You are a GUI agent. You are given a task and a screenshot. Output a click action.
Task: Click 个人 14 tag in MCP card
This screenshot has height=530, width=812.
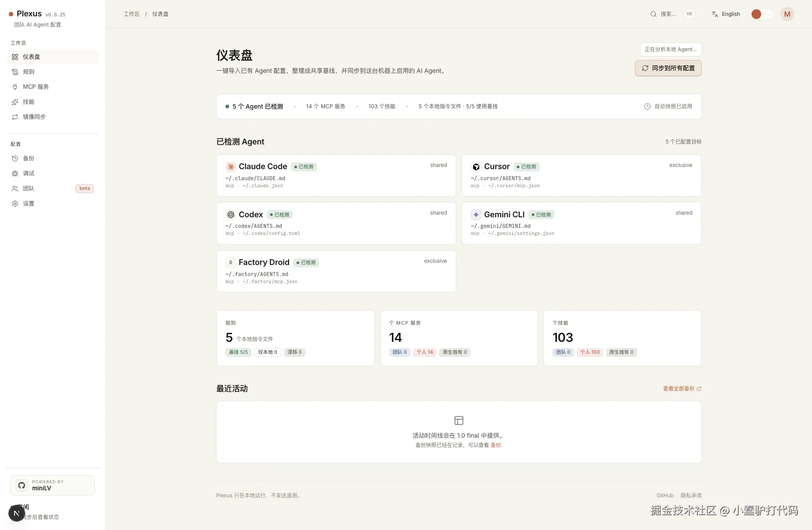point(425,352)
